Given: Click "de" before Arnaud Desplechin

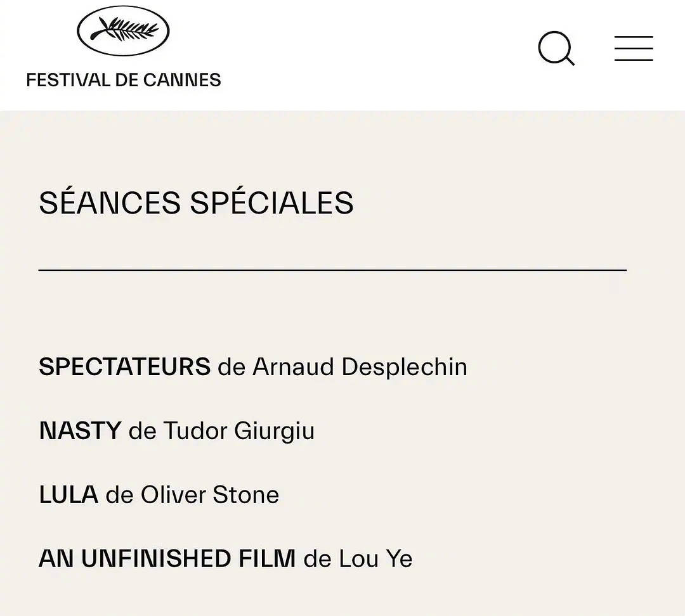Looking at the screenshot, I should pos(232,367).
